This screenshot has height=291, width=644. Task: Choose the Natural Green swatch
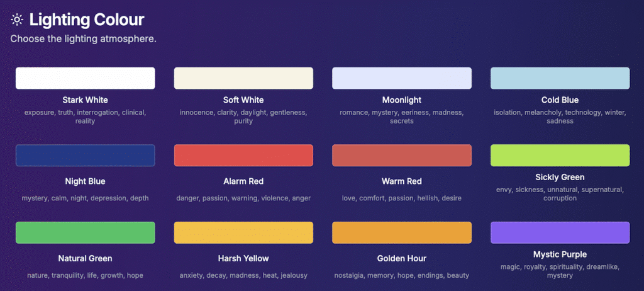point(85,232)
